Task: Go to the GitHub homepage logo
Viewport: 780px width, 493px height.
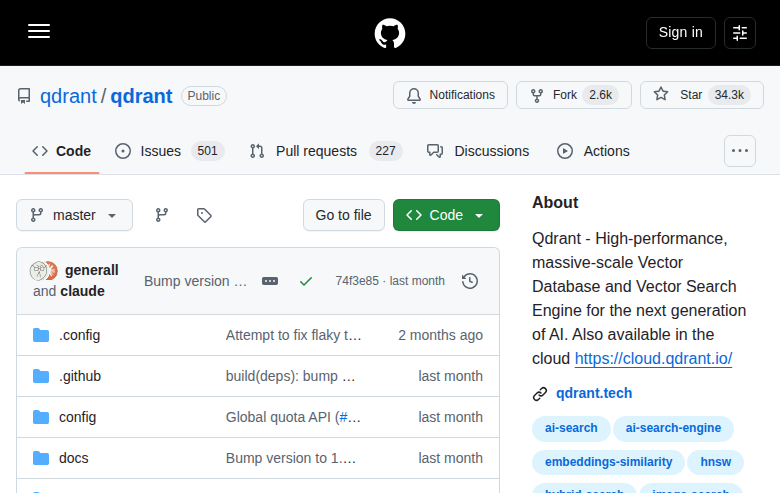Action: tap(390, 33)
